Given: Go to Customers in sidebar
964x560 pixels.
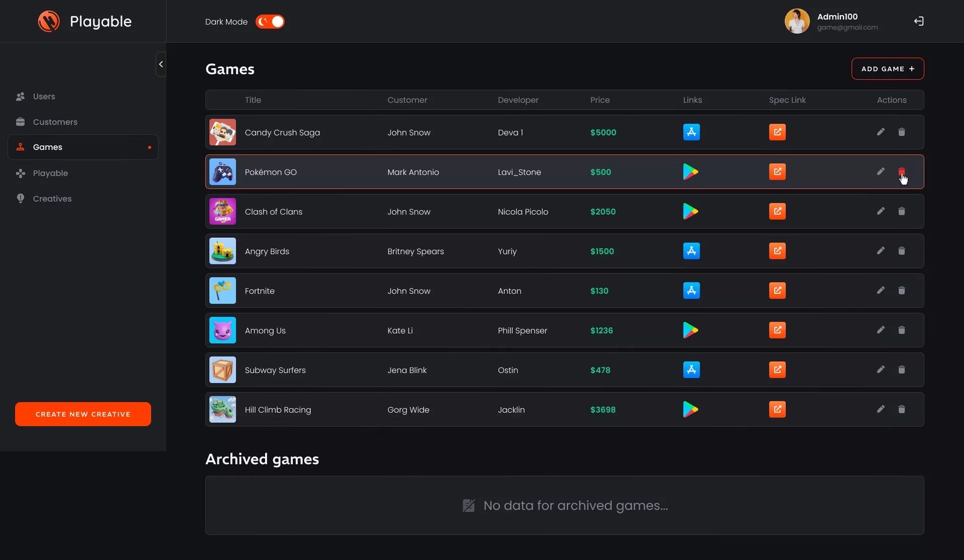Looking at the screenshot, I should (55, 122).
